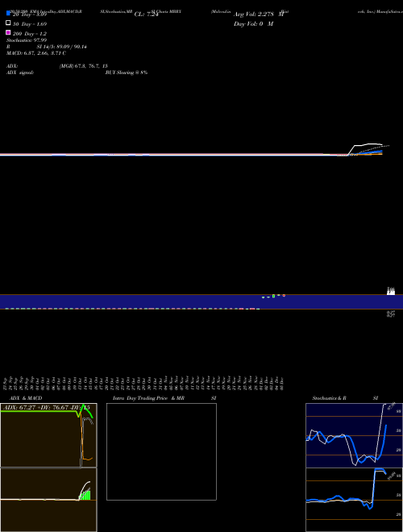Click the dark blue volume band
Image resolution: width=403 pixels, height=532 pixels.
201,301
